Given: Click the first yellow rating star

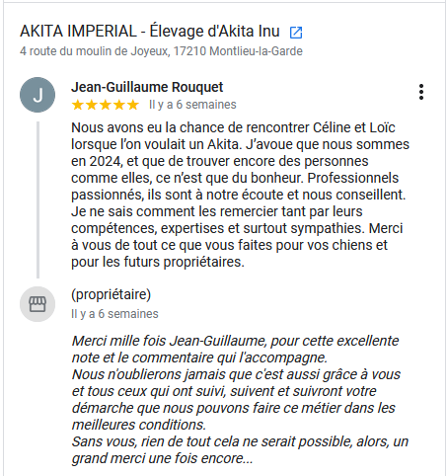Looking at the screenshot, I should tap(78, 105).
